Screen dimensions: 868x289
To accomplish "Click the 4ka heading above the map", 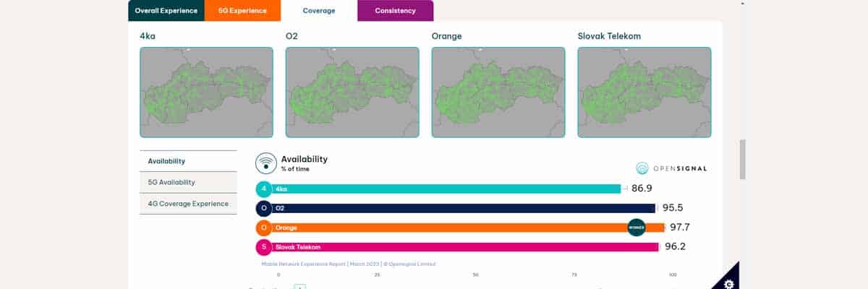I will 147,35.
